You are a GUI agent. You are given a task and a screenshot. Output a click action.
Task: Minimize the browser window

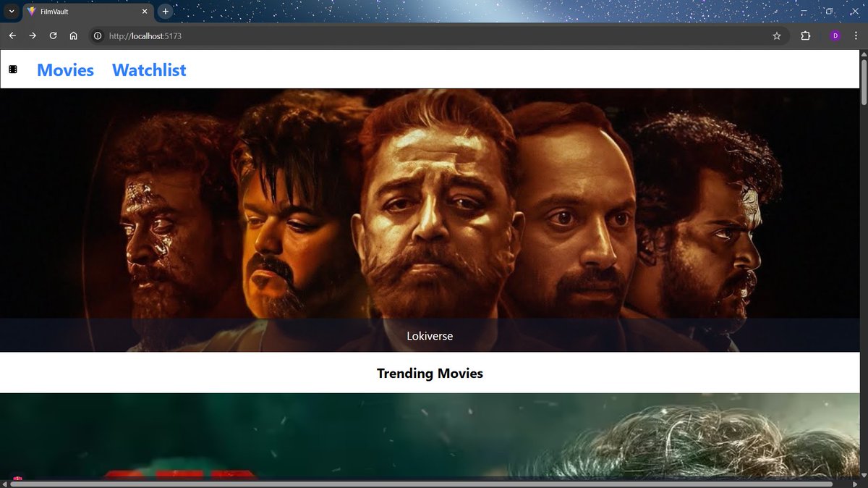(803, 12)
